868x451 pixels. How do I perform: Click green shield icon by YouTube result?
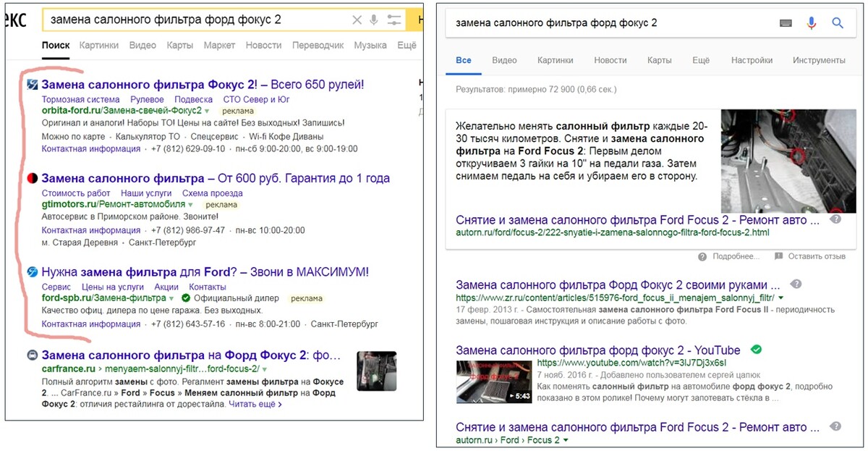tap(756, 350)
